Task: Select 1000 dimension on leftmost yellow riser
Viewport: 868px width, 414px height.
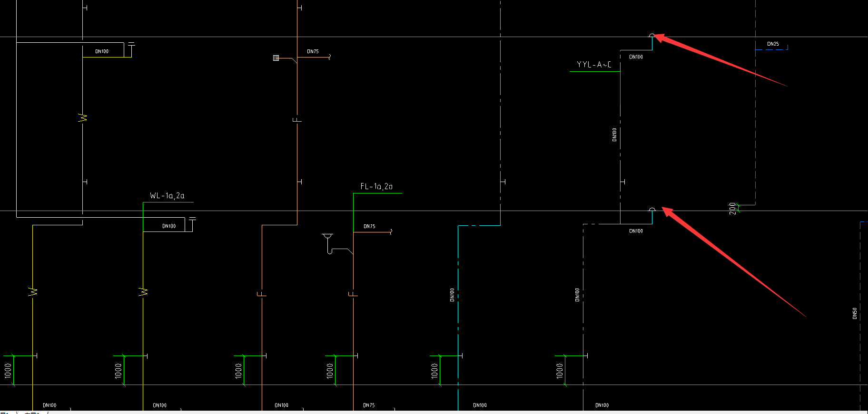Action: pos(8,371)
